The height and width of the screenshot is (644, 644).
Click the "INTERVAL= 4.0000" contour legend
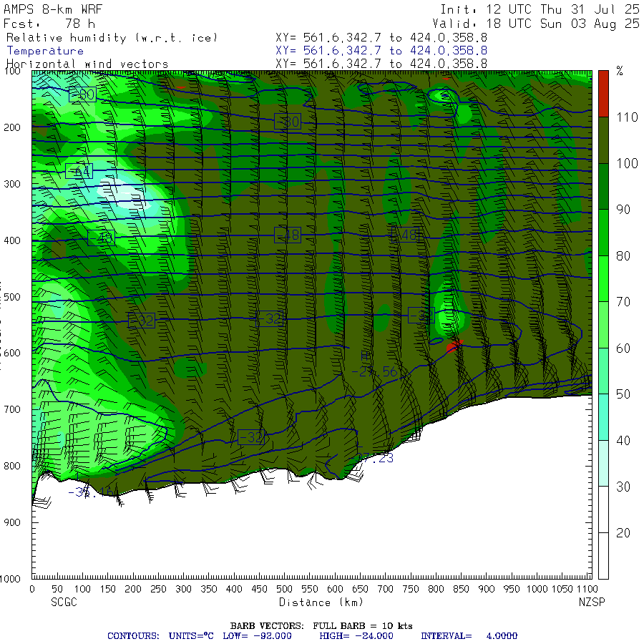(x=469, y=636)
